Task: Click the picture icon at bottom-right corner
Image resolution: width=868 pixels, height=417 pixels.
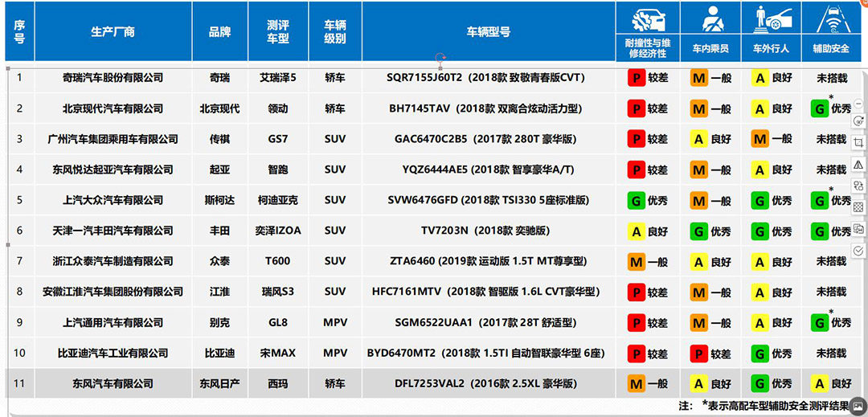Action: [858, 407]
